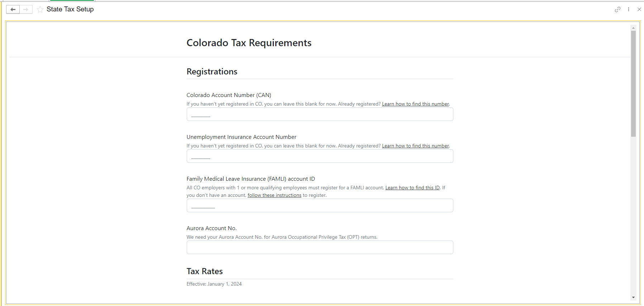The height and width of the screenshot is (306, 644).
Task: Open CAN 'Learn how to find this number' link
Action: (x=415, y=104)
